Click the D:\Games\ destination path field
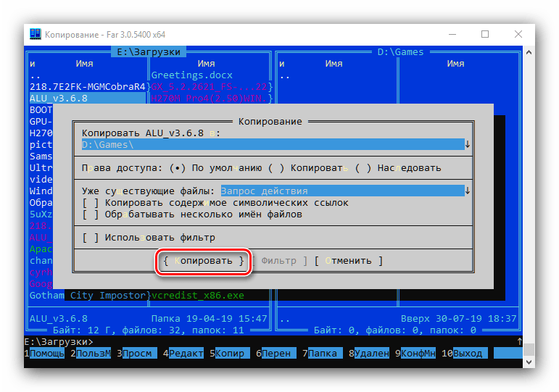This screenshot has width=559, height=392. [x=273, y=145]
